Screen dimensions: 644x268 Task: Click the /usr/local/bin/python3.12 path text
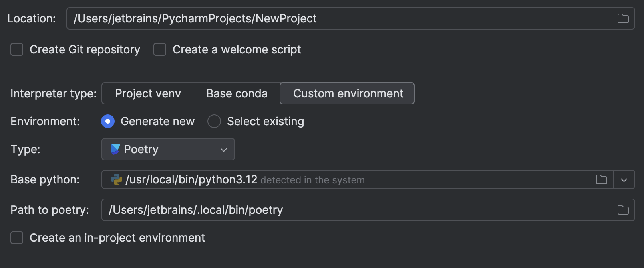(191, 180)
